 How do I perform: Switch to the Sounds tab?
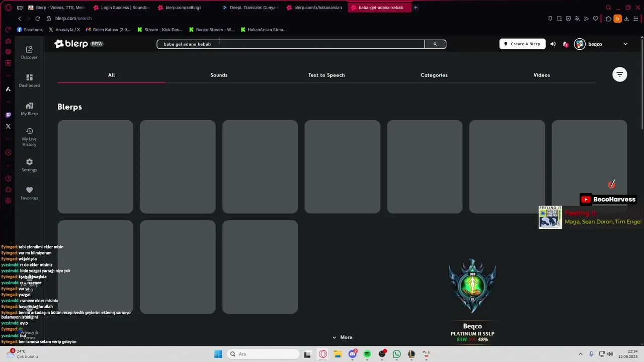click(219, 75)
